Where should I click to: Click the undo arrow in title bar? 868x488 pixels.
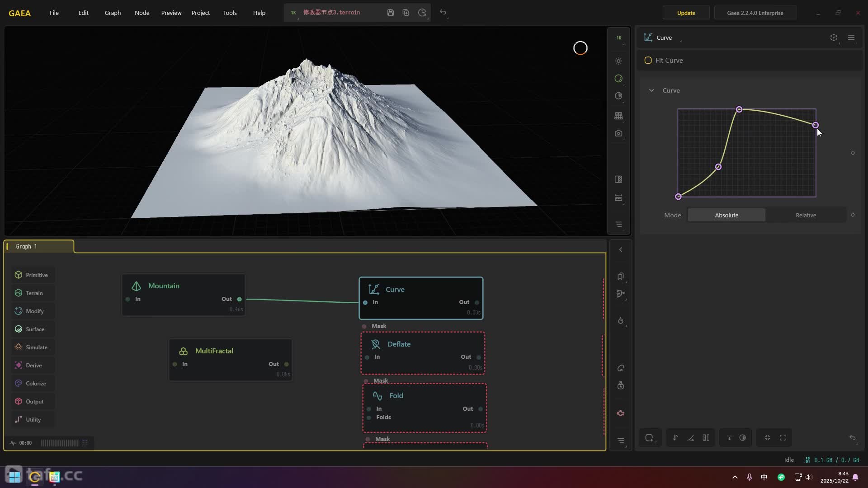tap(443, 13)
